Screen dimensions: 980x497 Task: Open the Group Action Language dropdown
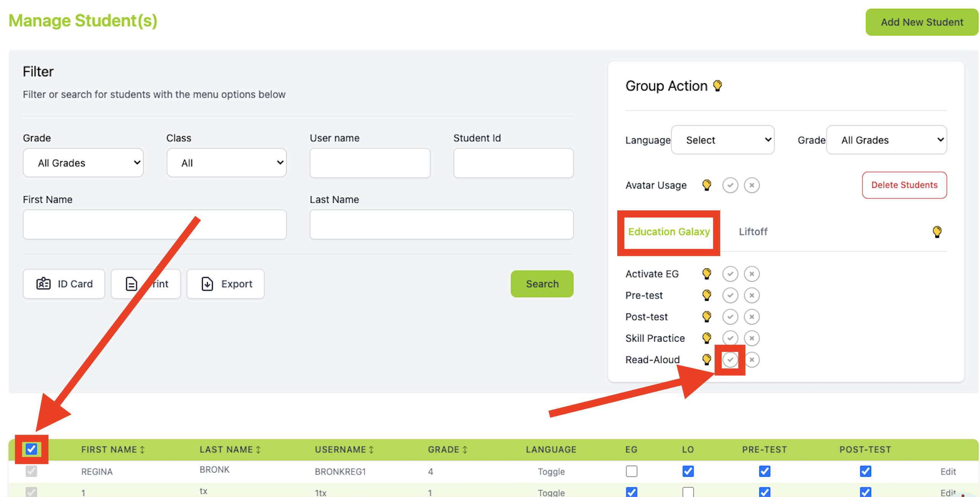point(723,140)
